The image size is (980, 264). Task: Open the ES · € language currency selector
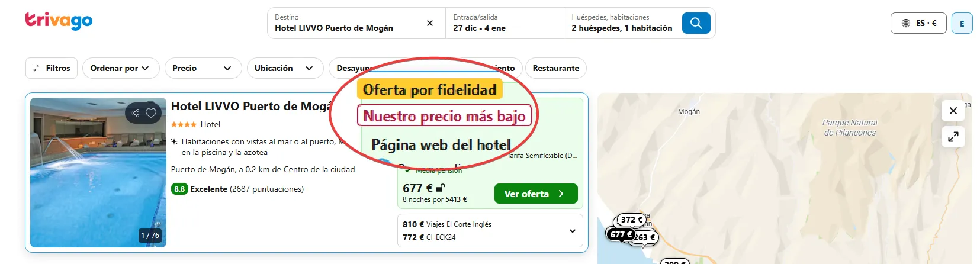click(x=918, y=23)
